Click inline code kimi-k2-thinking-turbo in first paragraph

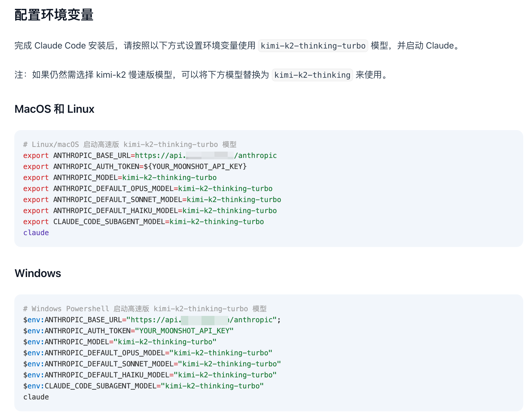(313, 46)
